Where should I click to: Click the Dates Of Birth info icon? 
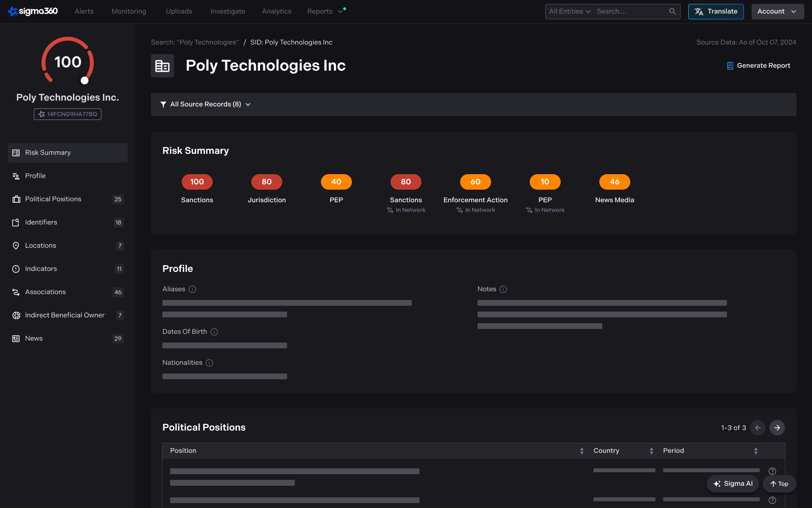(214, 332)
